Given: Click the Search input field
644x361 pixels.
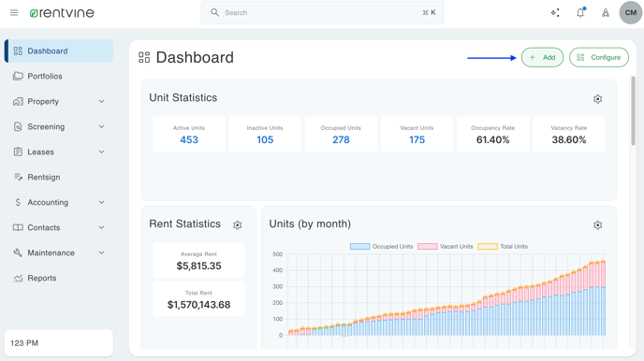Looking at the screenshot, I should 322,13.
